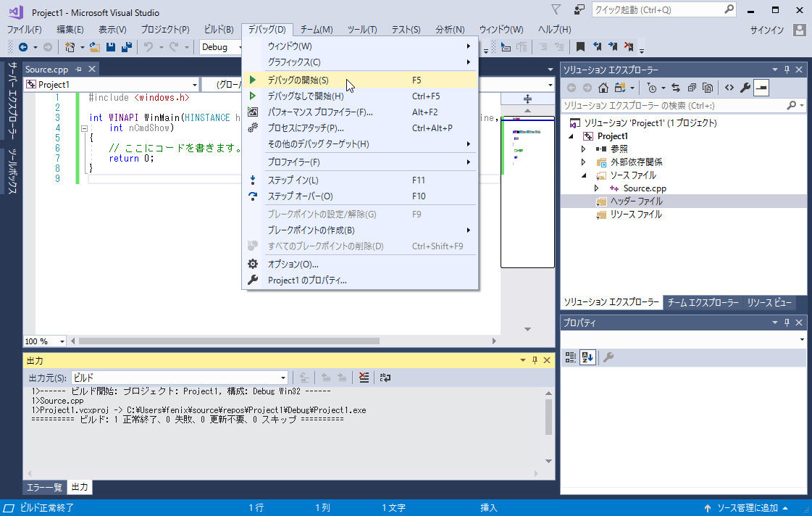Click the Collapse All icon in Solution Explorer
Image resolution: width=812 pixels, height=516 pixels.
pos(692,88)
